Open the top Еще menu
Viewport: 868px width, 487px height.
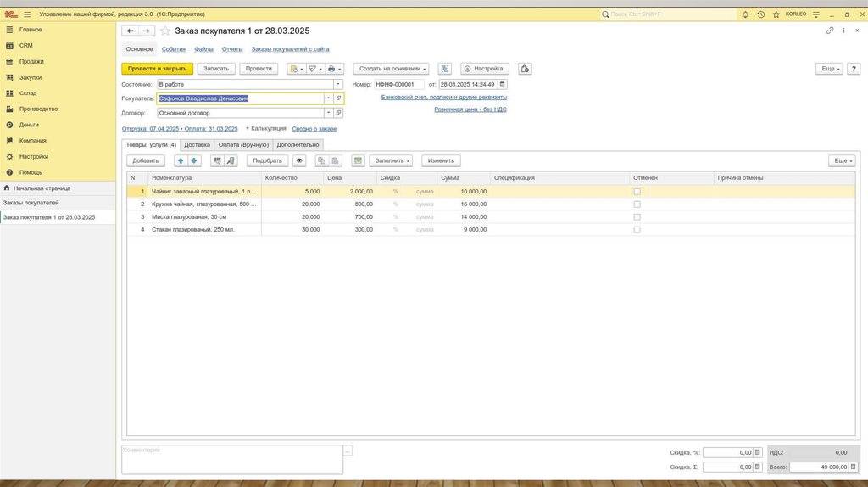point(830,69)
